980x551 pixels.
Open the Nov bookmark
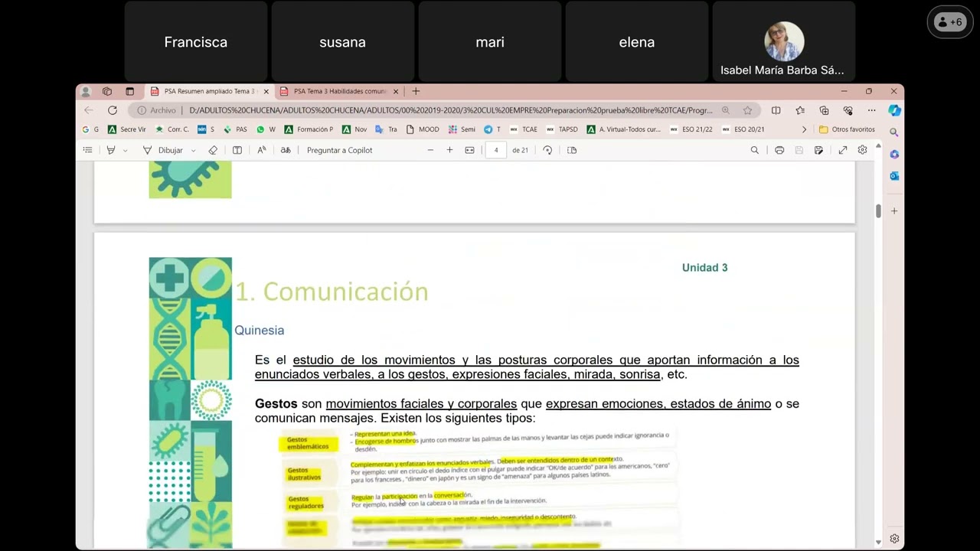(x=354, y=129)
